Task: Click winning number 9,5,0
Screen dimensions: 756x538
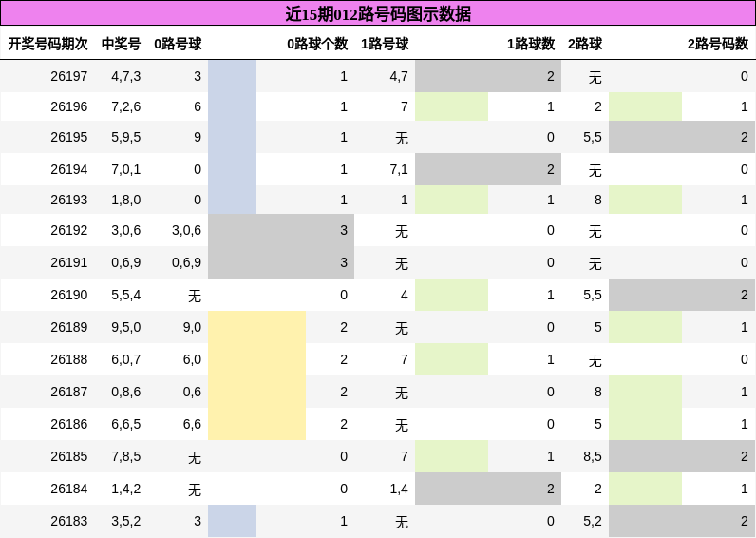Action: pyautogui.click(x=125, y=327)
